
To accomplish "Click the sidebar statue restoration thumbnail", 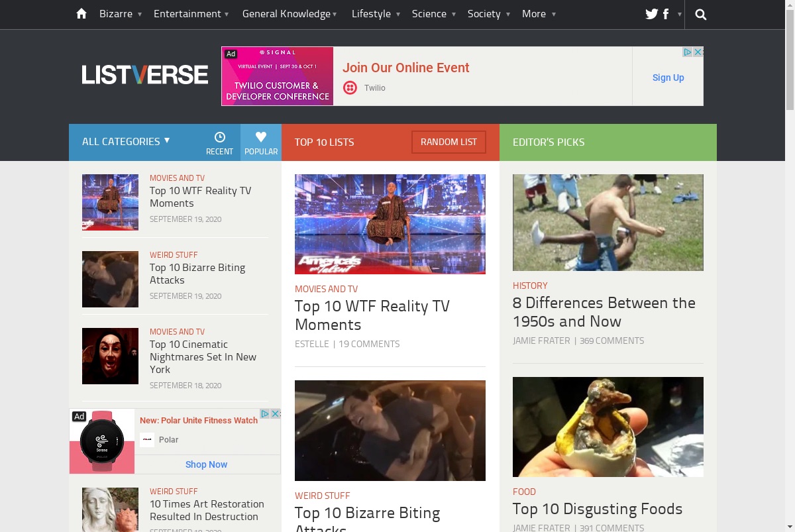I will (110, 509).
